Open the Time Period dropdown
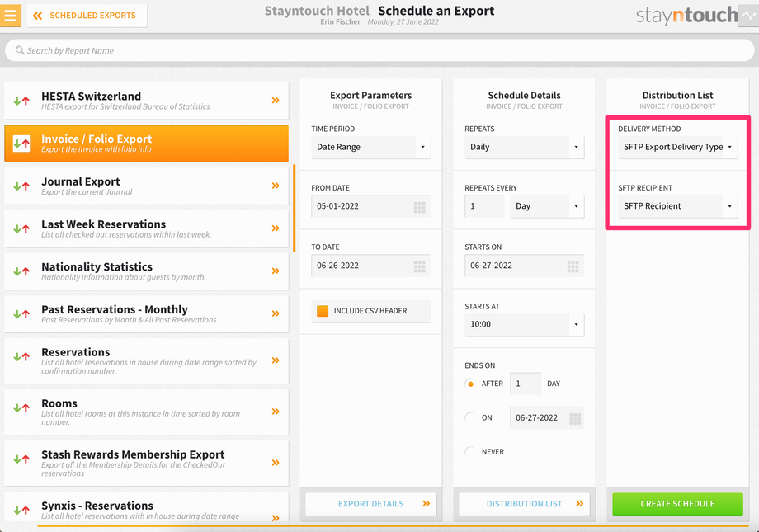The height and width of the screenshot is (532, 759). (x=370, y=147)
